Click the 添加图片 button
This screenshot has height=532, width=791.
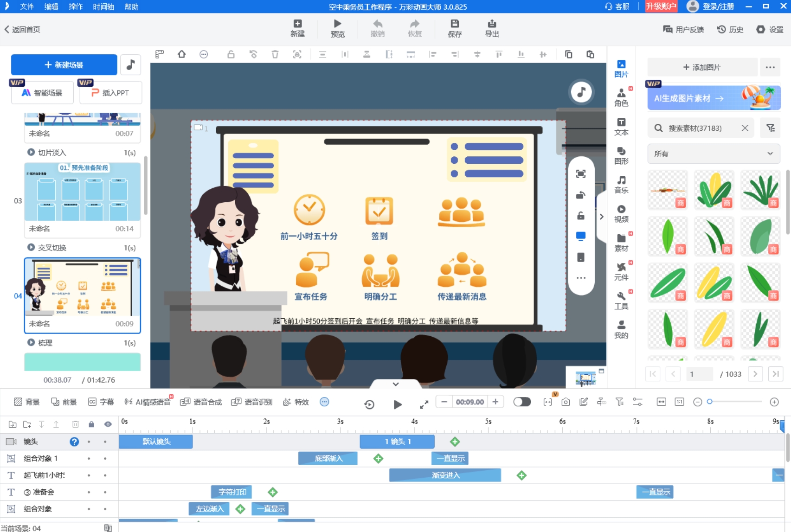(x=702, y=67)
